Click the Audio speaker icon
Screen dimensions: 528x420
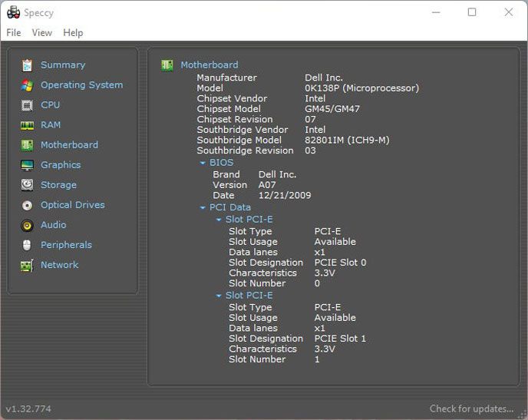[28, 225]
